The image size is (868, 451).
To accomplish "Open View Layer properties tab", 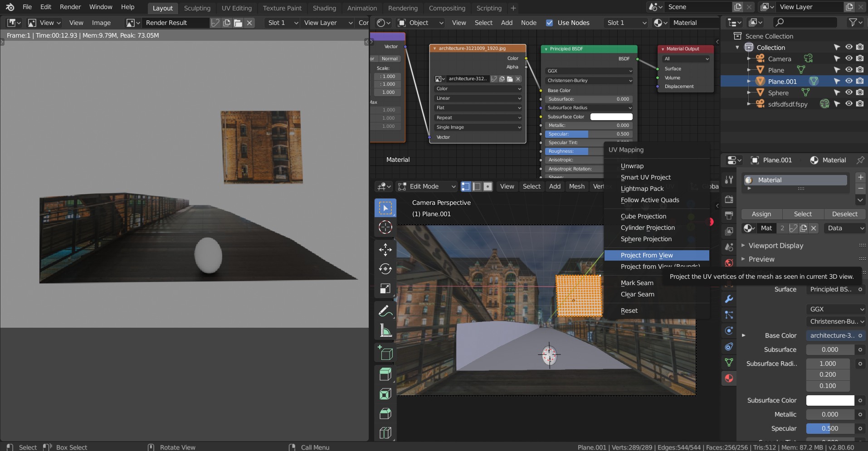I will click(729, 231).
